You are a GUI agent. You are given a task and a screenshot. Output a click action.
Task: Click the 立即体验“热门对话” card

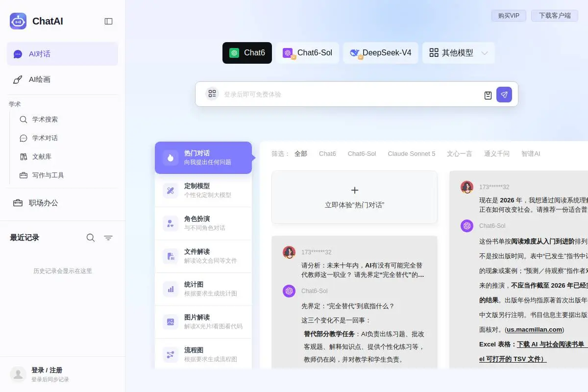pyautogui.click(x=354, y=197)
